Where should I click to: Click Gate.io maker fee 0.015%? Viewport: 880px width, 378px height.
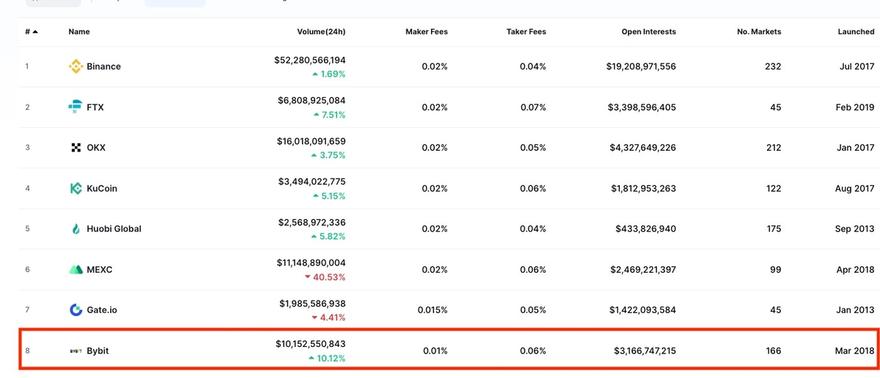click(x=433, y=310)
